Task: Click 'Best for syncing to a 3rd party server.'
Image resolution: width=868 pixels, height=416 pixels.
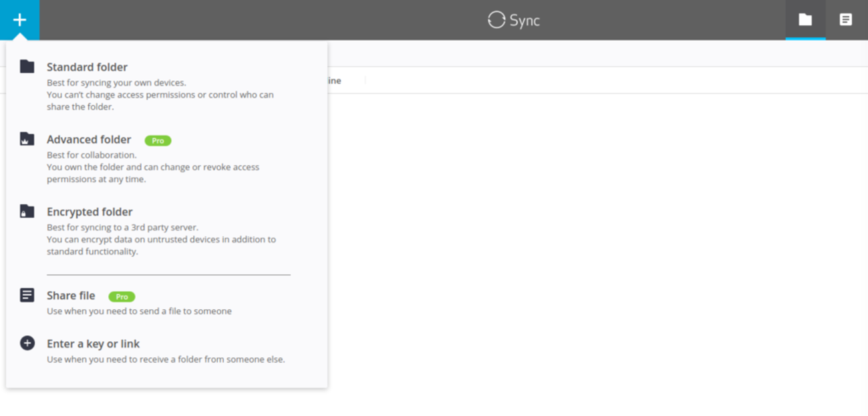Action: pos(122,227)
